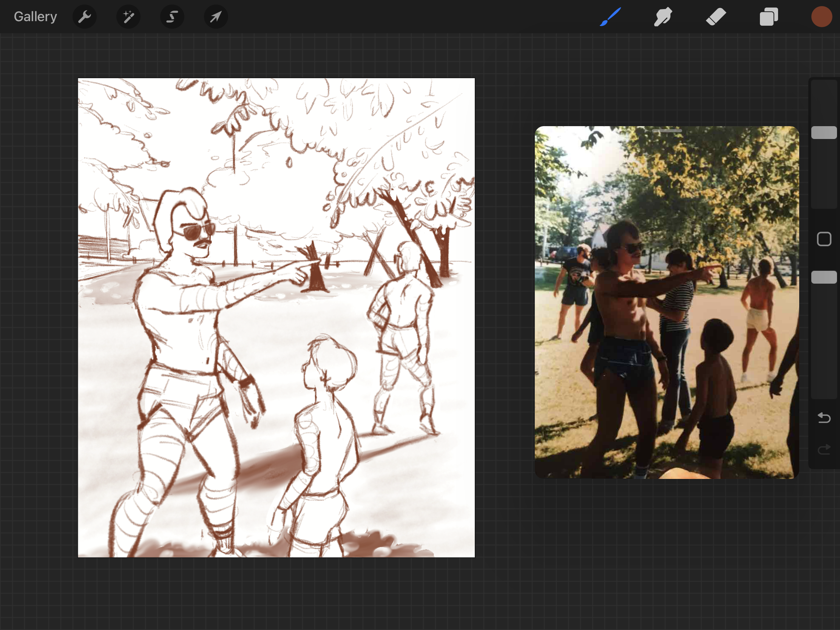This screenshot has width=840, height=630.
Task: Open the Actions wrench menu
Action: (x=84, y=17)
